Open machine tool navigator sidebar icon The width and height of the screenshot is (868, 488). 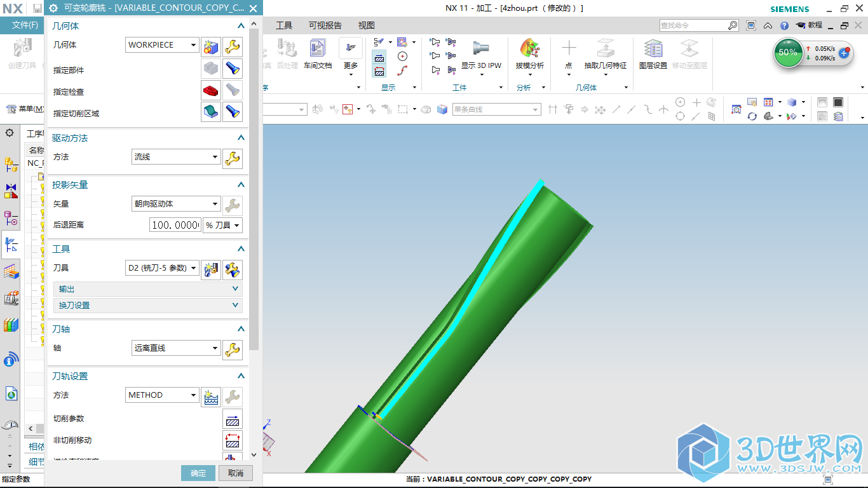click(11, 298)
